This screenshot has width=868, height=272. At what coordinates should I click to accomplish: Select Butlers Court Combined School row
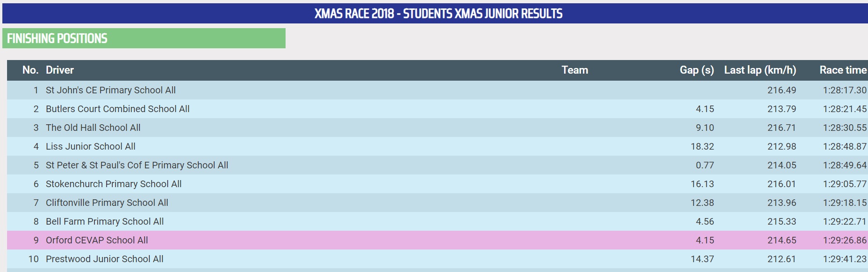[117, 109]
